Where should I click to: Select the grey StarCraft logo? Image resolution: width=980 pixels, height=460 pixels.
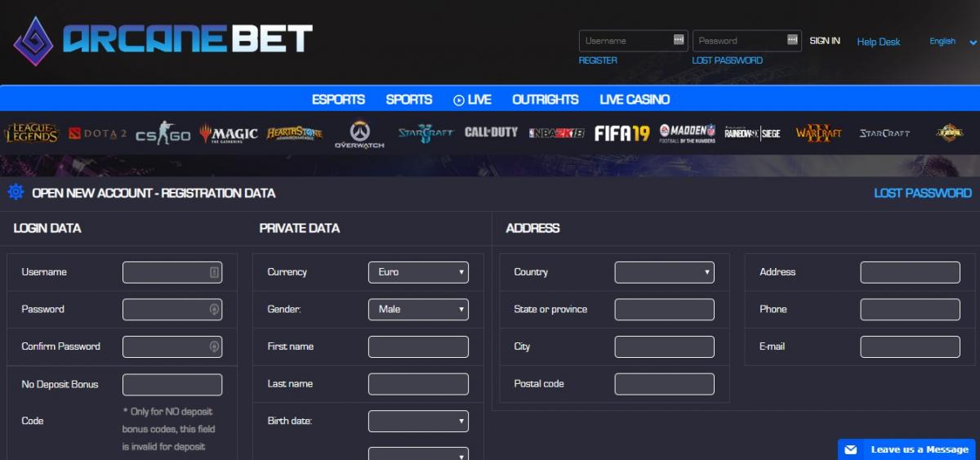884,133
